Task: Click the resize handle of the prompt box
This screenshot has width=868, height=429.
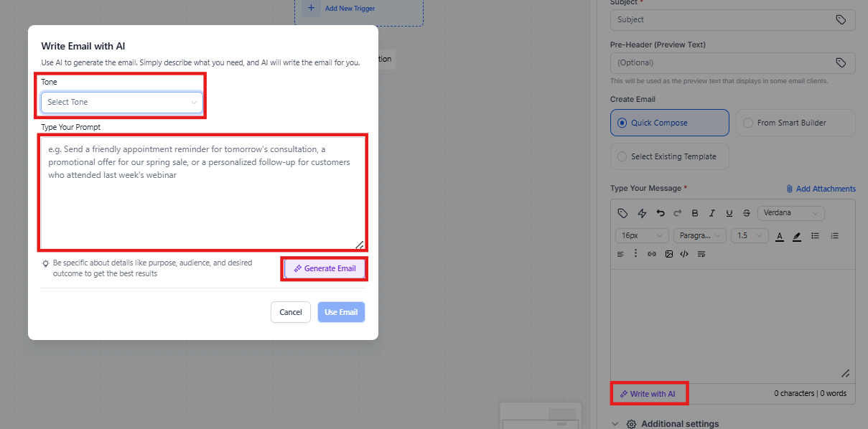Action: 360,245
